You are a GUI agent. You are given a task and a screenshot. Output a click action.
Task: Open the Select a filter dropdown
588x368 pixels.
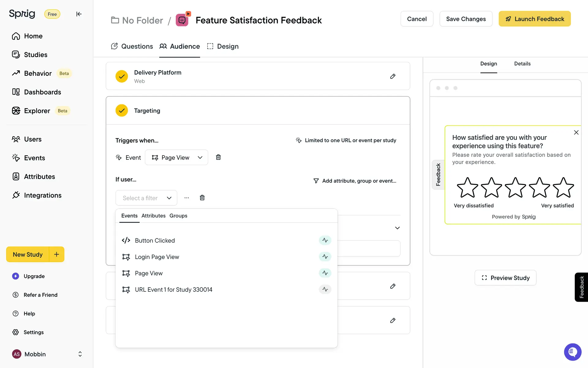tap(146, 198)
